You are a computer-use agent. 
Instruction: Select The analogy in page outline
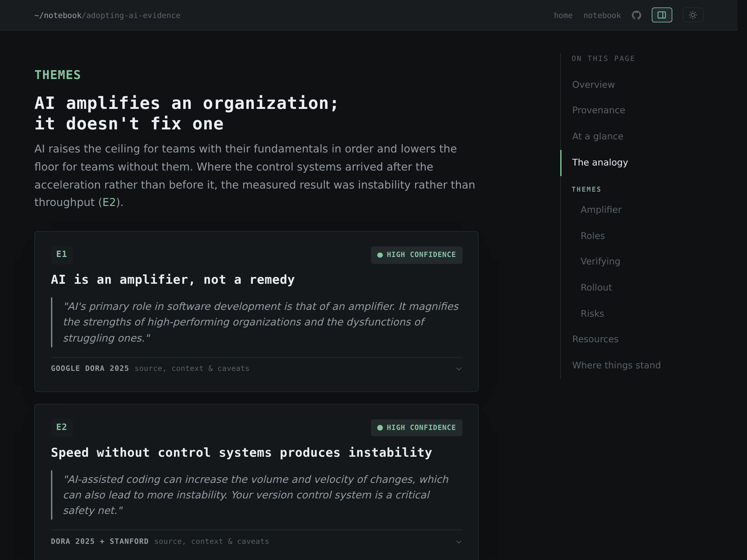tap(600, 162)
